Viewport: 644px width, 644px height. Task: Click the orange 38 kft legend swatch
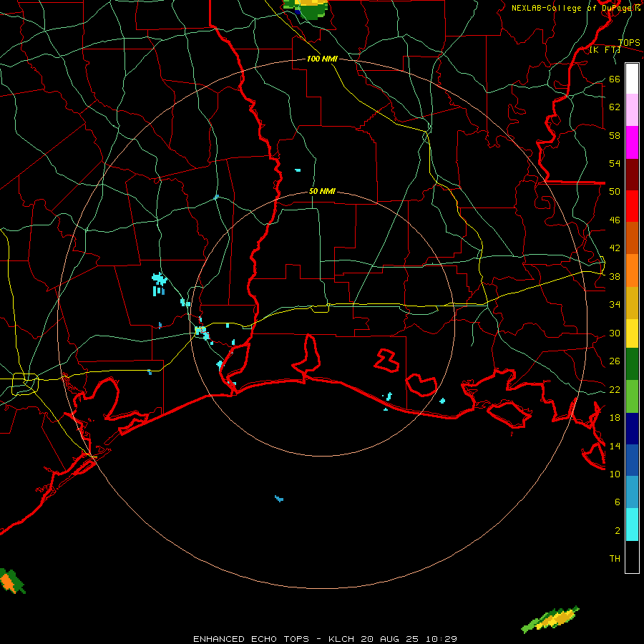(632, 270)
